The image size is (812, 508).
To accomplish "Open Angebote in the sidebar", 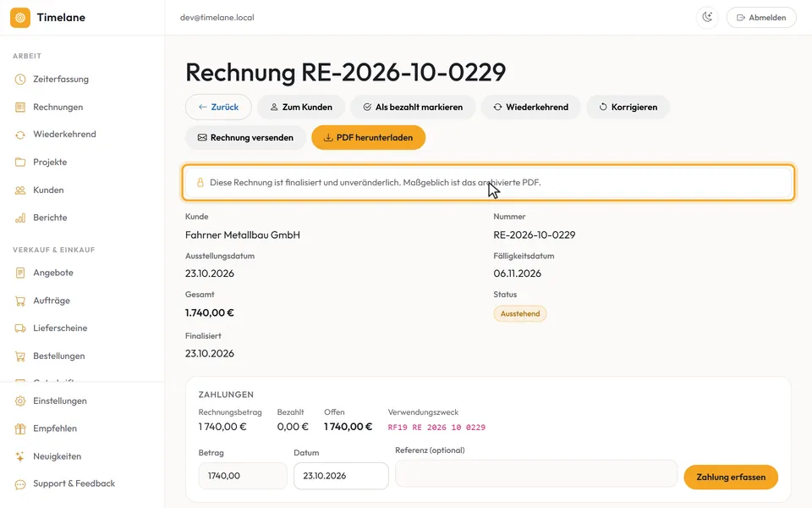I will (52, 273).
